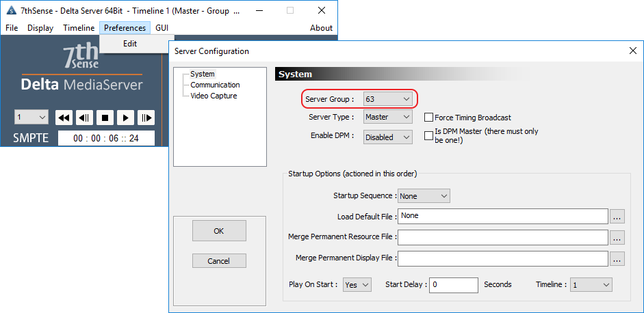Click the rewind playback button

64,118
